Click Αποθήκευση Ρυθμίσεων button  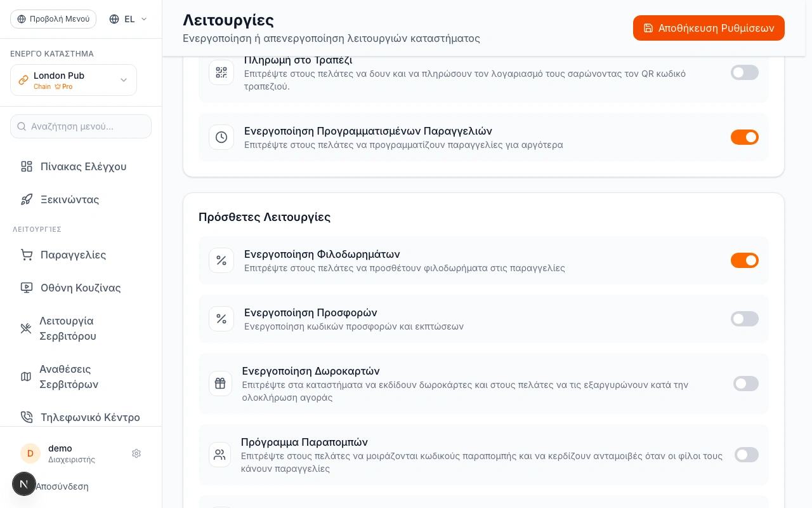pyautogui.click(x=709, y=28)
